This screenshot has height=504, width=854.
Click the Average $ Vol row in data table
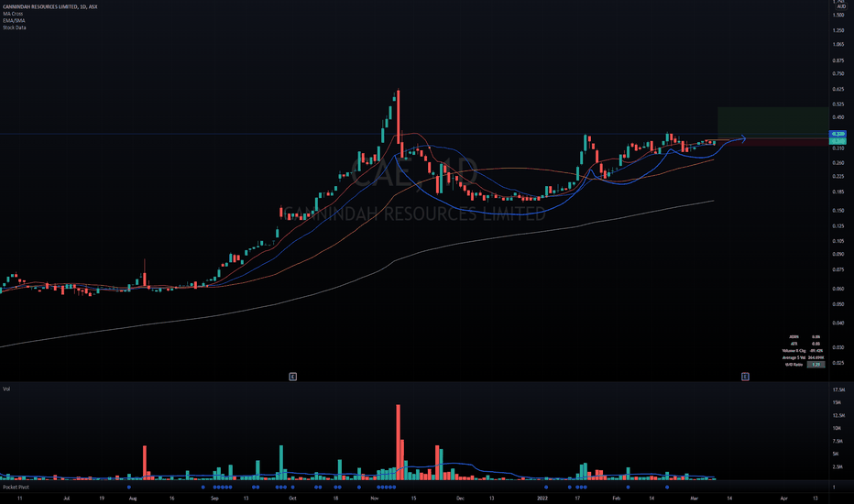click(804, 358)
